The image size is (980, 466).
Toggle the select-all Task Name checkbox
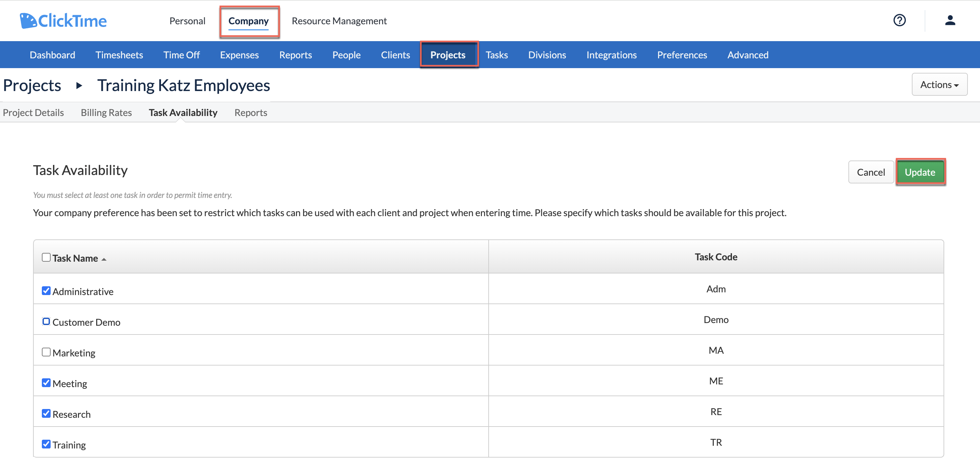point(46,257)
